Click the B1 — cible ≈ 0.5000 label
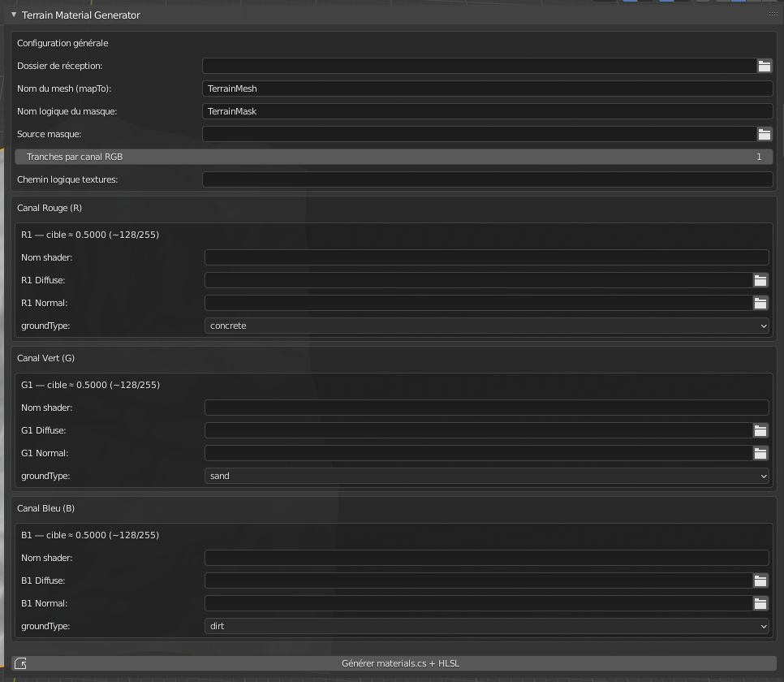The width and height of the screenshot is (784, 682). (90, 535)
